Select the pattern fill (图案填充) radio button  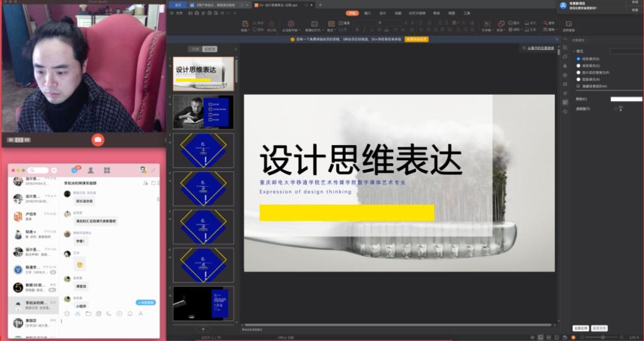pyautogui.click(x=579, y=79)
